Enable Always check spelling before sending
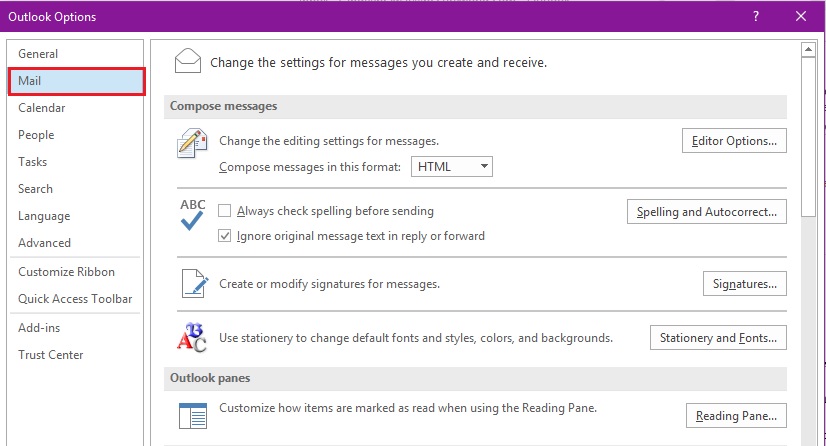This screenshot has height=446, width=826. [x=225, y=211]
